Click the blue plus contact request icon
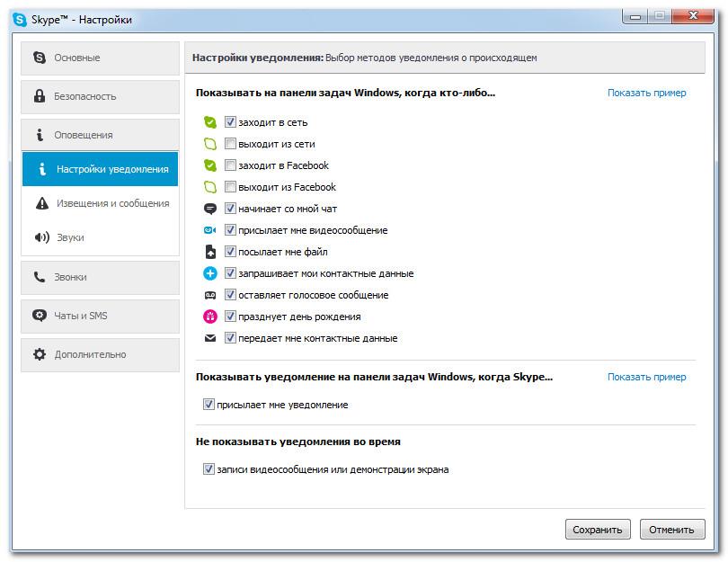The height and width of the screenshot is (562, 728). [x=210, y=273]
